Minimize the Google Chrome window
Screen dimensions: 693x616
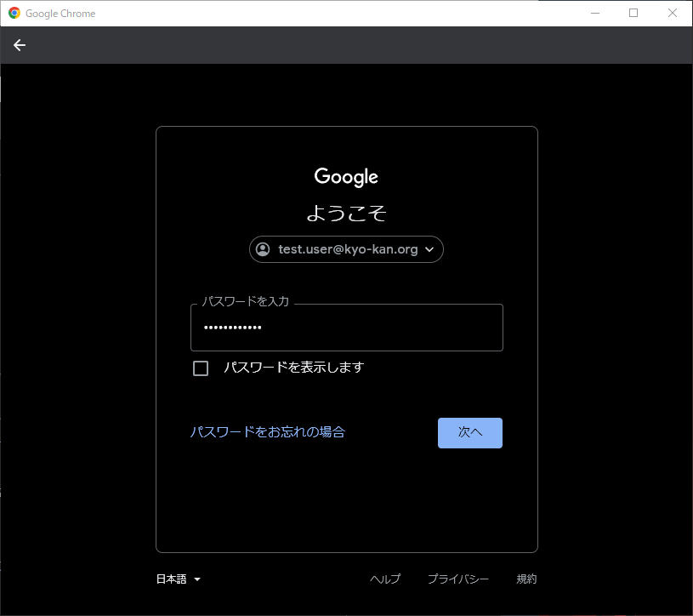[595, 14]
